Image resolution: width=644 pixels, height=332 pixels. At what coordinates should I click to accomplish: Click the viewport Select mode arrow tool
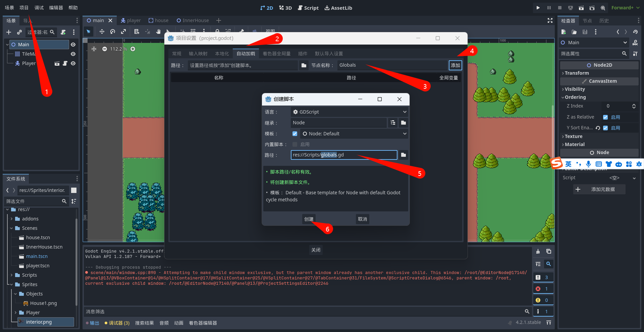(x=89, y=31)
